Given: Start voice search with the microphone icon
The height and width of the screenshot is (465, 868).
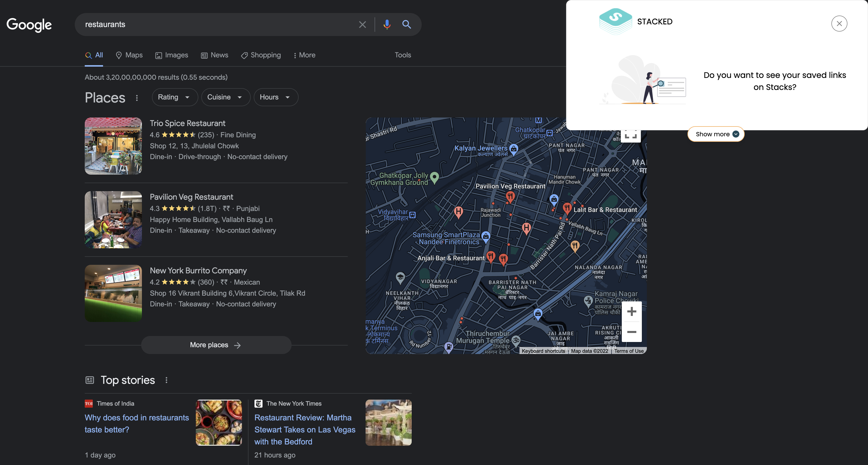Looking at the screenshot, I should point(387,25).
